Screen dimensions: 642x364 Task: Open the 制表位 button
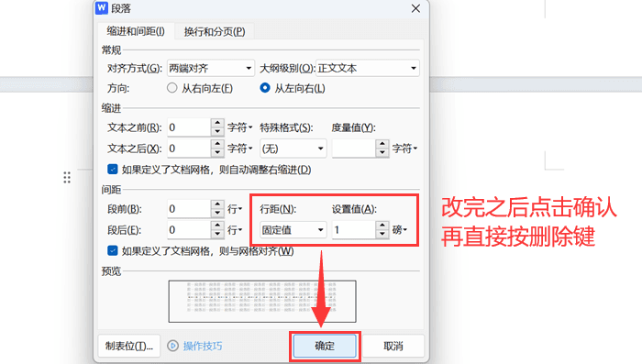tap(129, 346)
